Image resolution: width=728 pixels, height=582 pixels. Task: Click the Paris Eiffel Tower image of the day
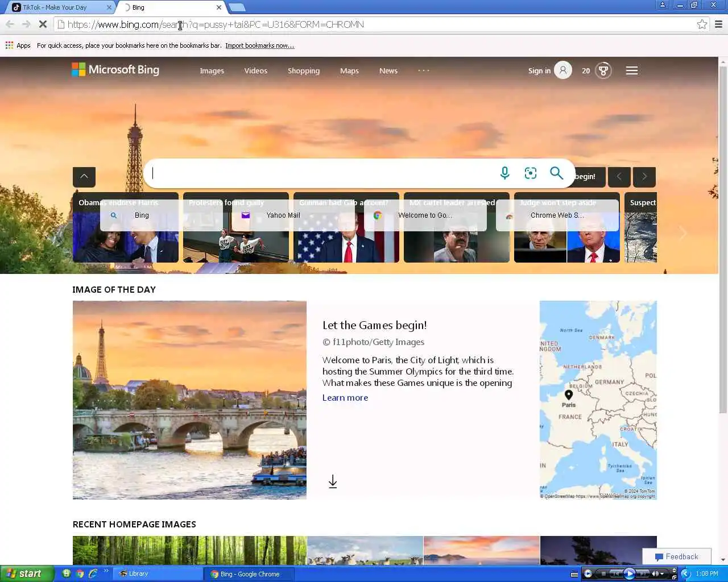click(x=189, y=400)
